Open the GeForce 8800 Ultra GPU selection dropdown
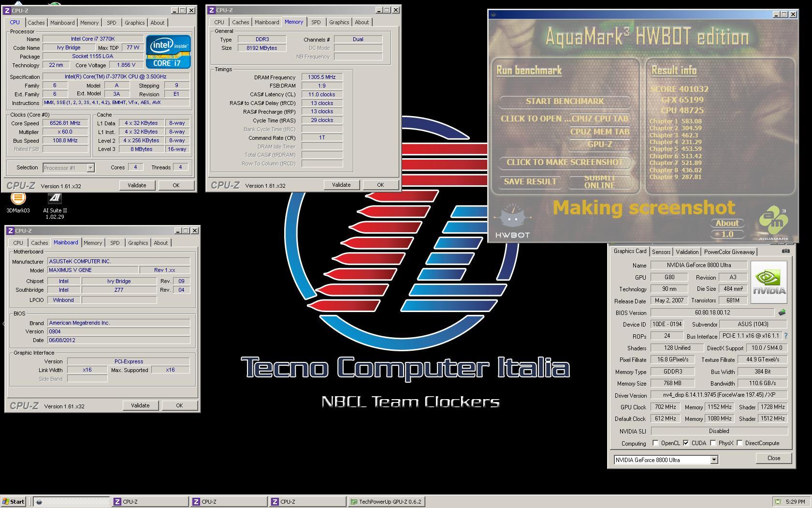This screenshot has height=508, width=812. 714,460
